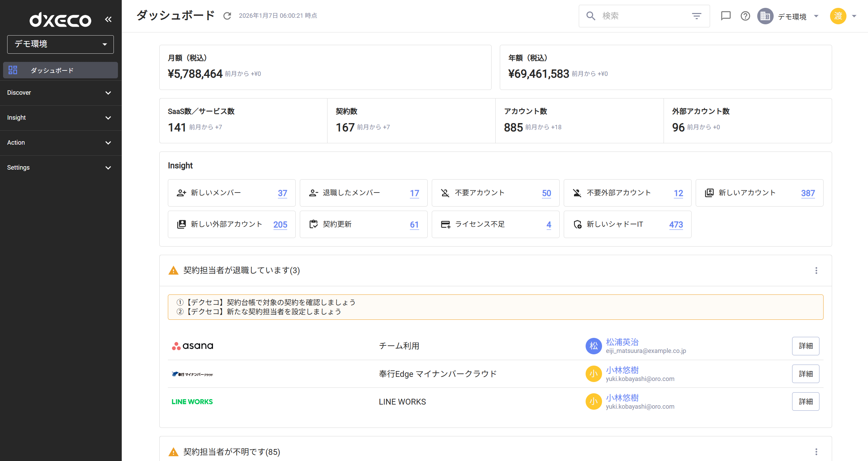Image resolution: width=868 pixels, height=461 pixels.
Task: Open the デモ環境 environment dropdown in sidebar
Action: point(60,44)
